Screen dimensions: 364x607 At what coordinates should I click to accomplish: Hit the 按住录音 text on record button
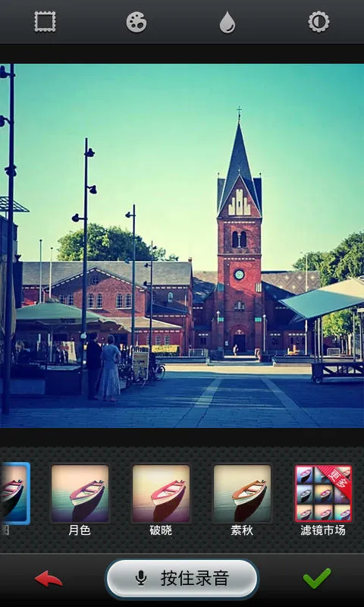(195, 579)
